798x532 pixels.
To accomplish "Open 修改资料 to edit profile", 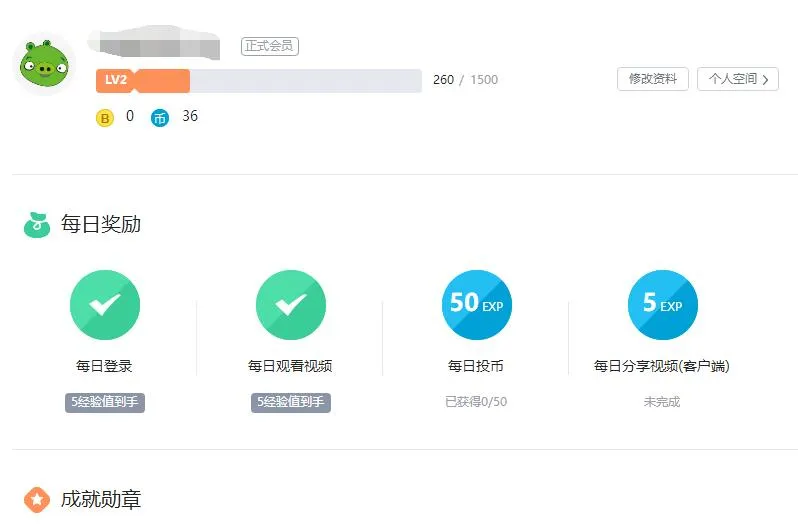I will coord(653,79).
